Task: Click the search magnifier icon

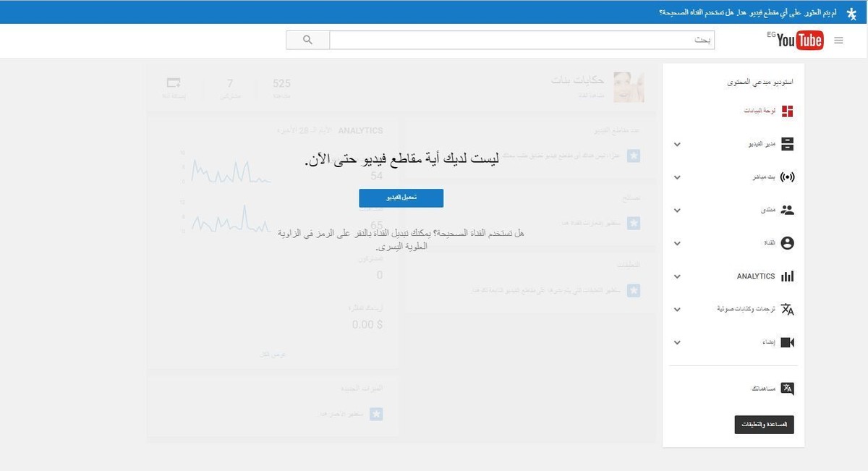Action: click(307, 40)
